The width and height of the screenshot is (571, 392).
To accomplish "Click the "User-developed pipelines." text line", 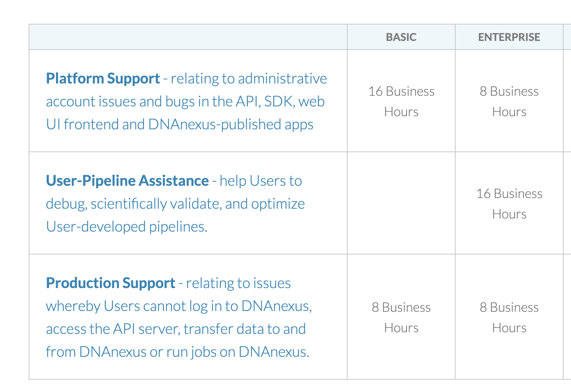I will pyautogui.click(x=126, y=227).
